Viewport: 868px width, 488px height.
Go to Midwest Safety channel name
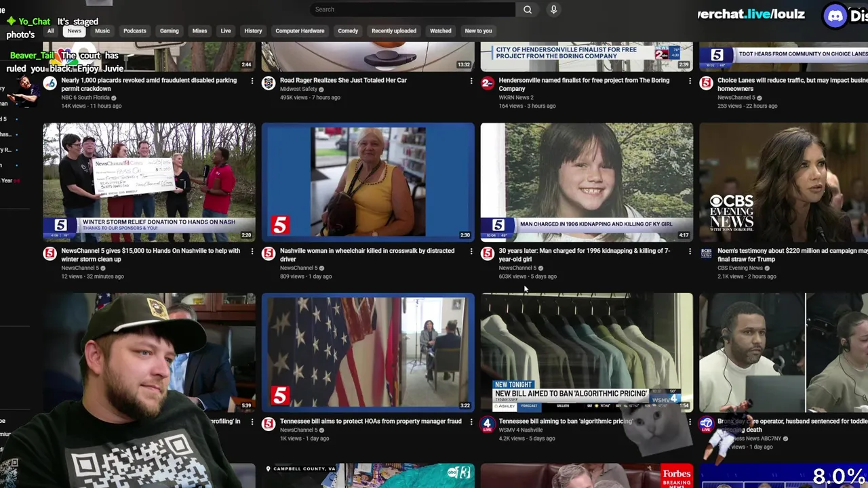click(298, 89)
